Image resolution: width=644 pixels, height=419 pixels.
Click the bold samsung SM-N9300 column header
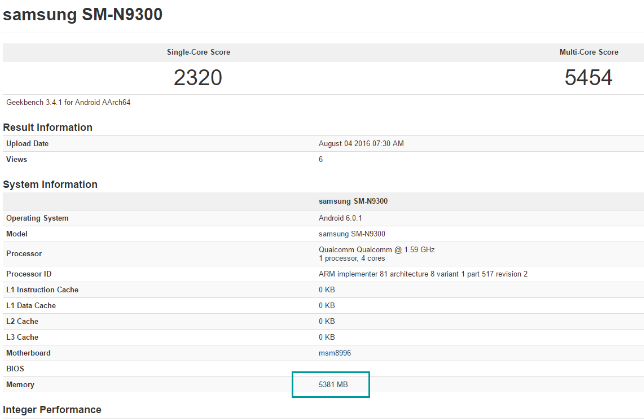353,201
